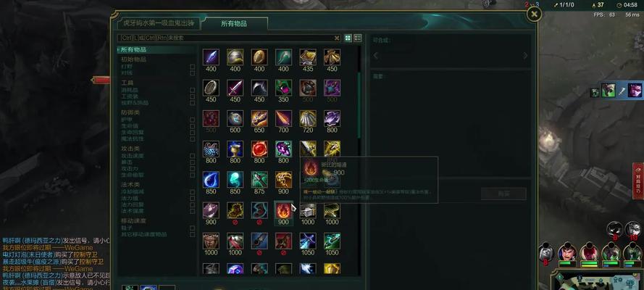644x290 pixels.
Task: Click the right arrow under 可合成
Action: (525, 55)
